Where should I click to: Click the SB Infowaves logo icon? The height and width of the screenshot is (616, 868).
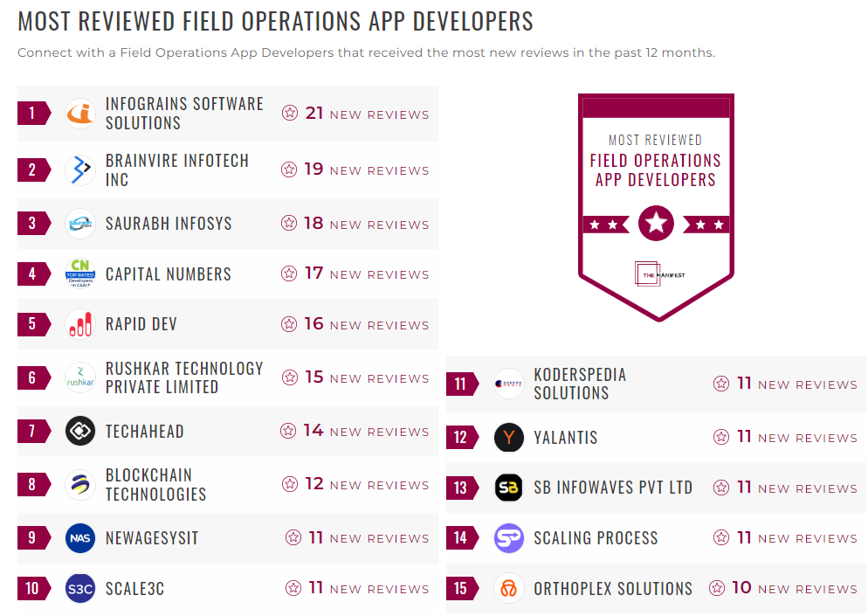point(509,488)
